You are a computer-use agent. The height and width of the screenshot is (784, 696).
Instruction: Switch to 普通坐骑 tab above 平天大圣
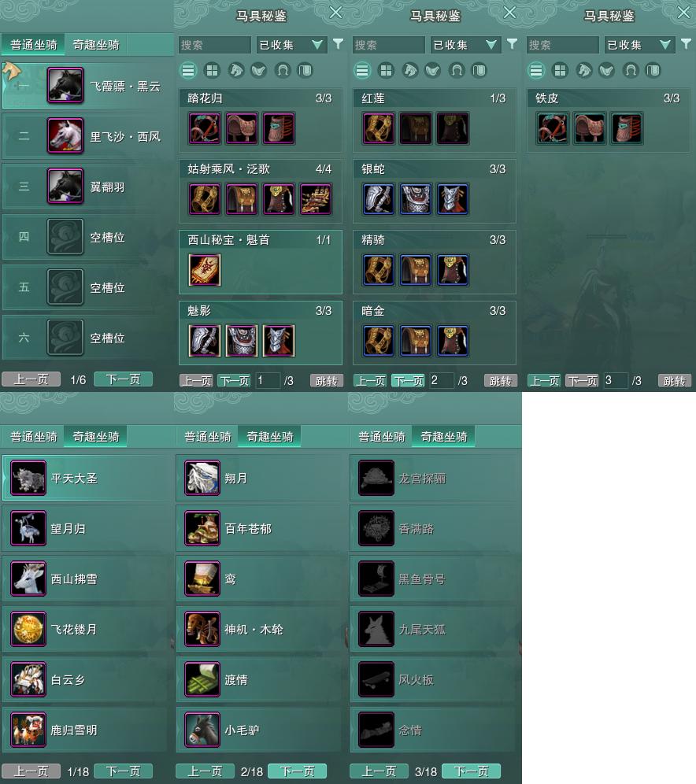point(34,437)
